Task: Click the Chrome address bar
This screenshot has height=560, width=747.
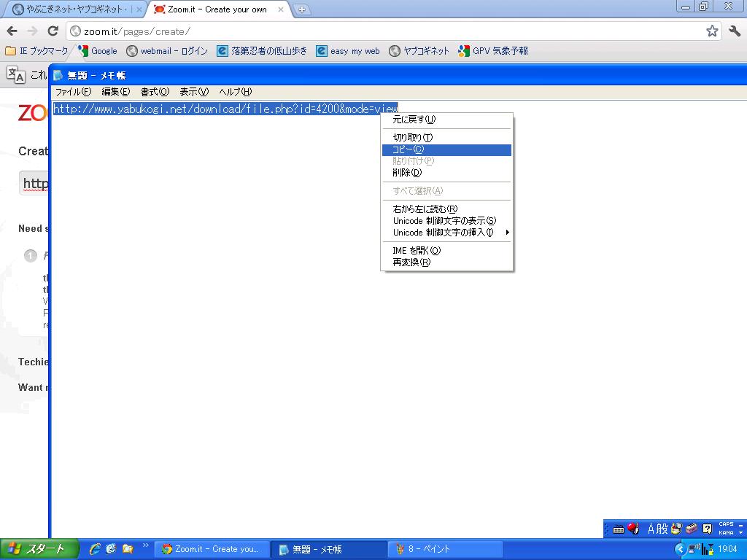Action: point(379,31)
